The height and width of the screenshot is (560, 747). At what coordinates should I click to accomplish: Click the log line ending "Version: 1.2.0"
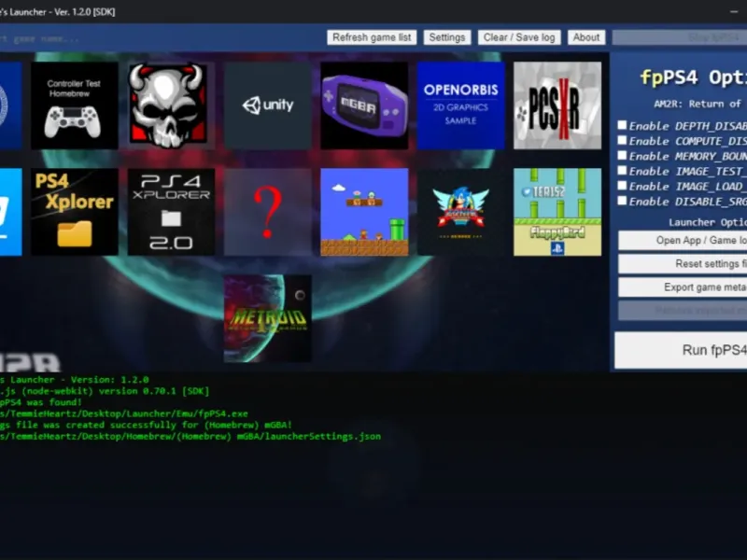point(75,380)
